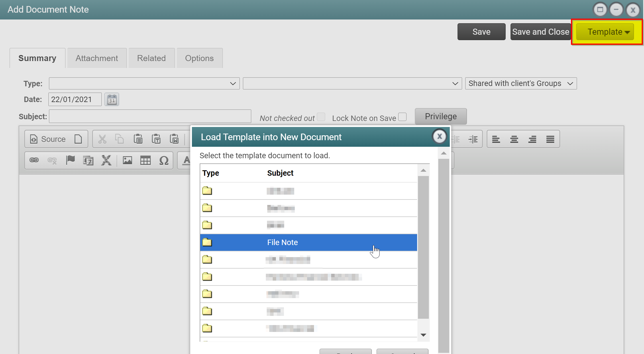Open the Type dropdown
The height and width of the screenshot is (354, 644).
pos(144,84)
